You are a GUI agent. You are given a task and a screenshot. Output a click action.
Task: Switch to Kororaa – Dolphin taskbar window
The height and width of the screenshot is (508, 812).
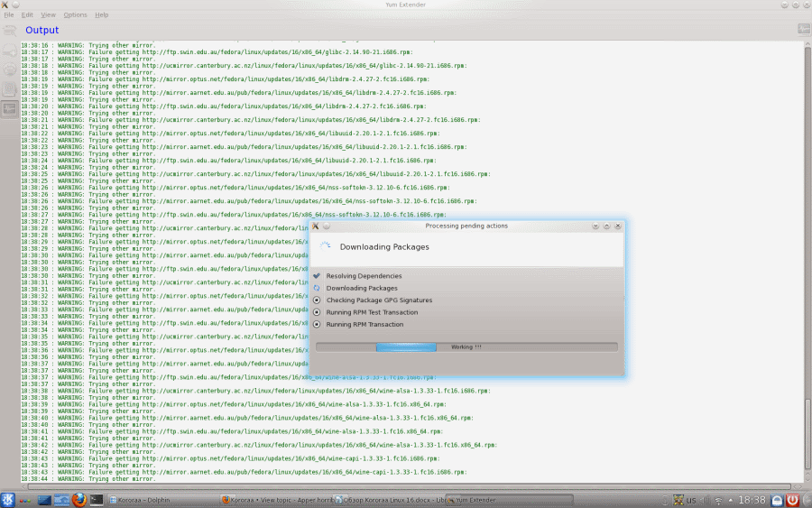pyautogui.click(x=161, y=500)
